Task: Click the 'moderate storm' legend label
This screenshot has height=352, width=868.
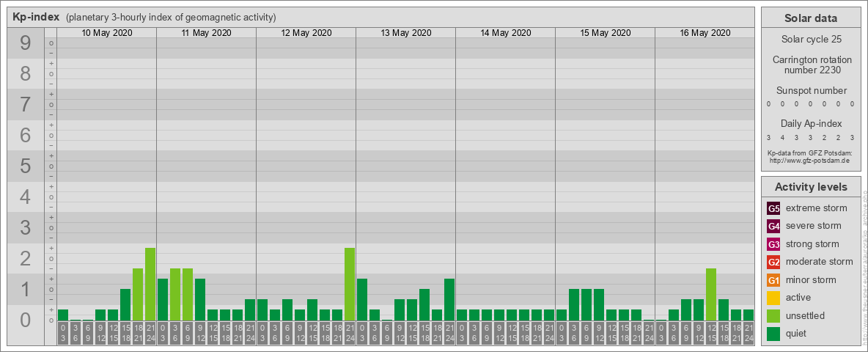Action: (820, 262)
